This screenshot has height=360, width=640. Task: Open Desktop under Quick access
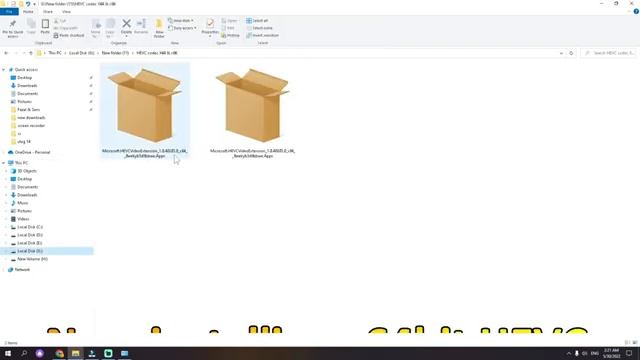pyautogui.click(x=24, y=78)
